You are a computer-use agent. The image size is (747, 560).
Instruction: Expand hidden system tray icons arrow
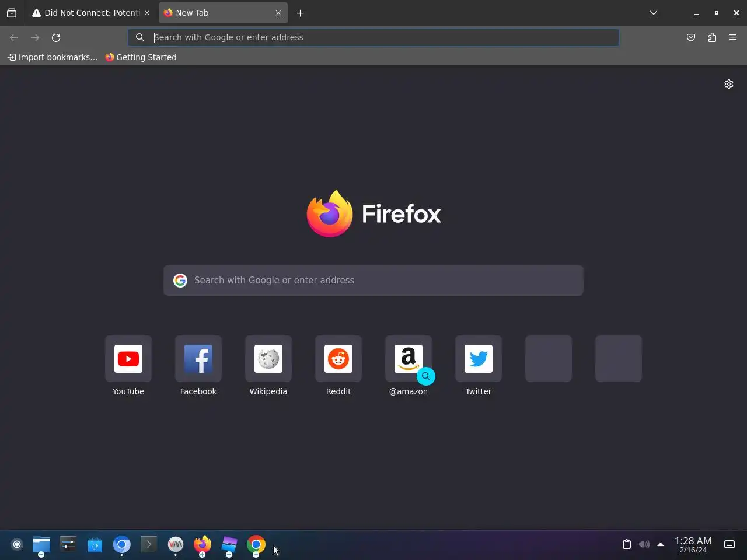point(661,544)
